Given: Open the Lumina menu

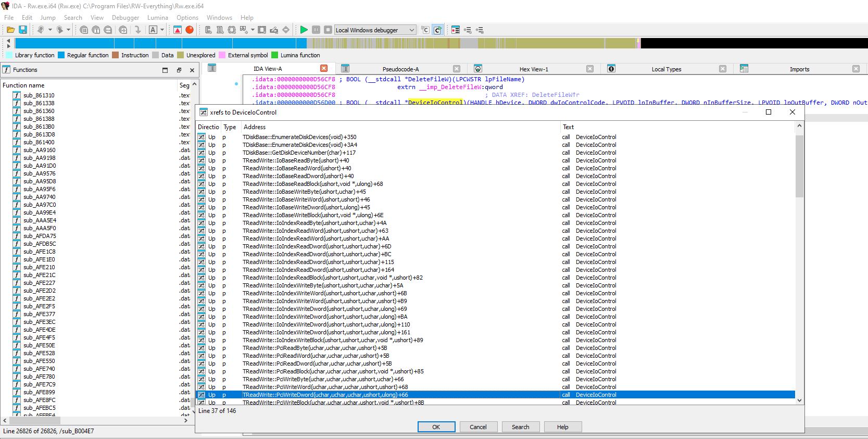Looking at the screenshot, I should pos(157,18).
